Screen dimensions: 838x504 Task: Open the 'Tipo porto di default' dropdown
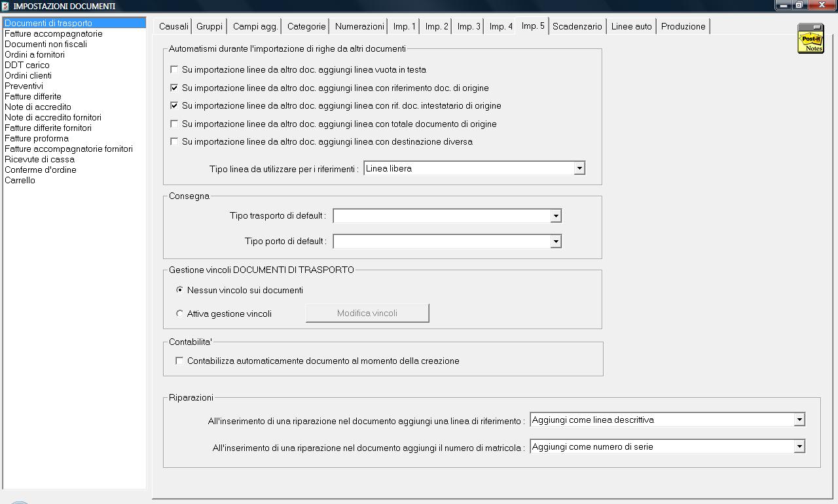tap(556, 242)
